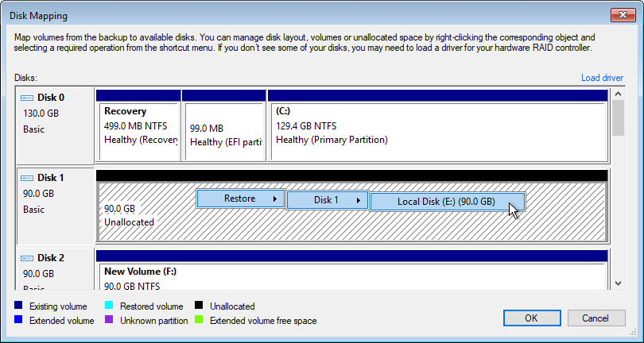The height and width of the screenshot is (343, 644).
Task: Click the Disk 0 drive icon
Action: tap(27, 98)
